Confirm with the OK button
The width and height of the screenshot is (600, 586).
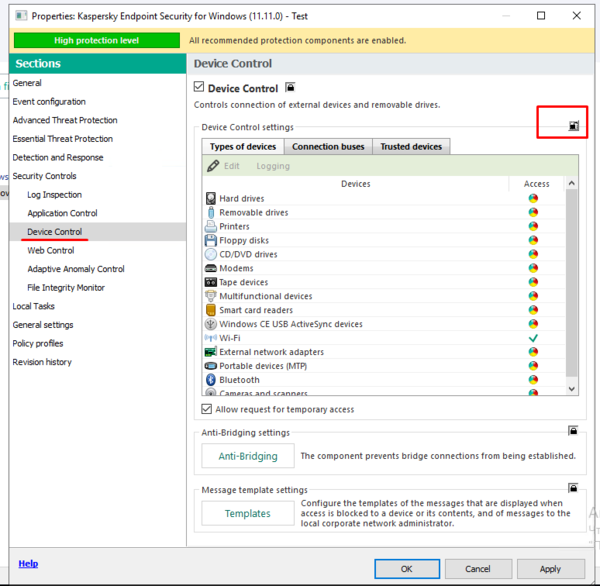point(407,569)
